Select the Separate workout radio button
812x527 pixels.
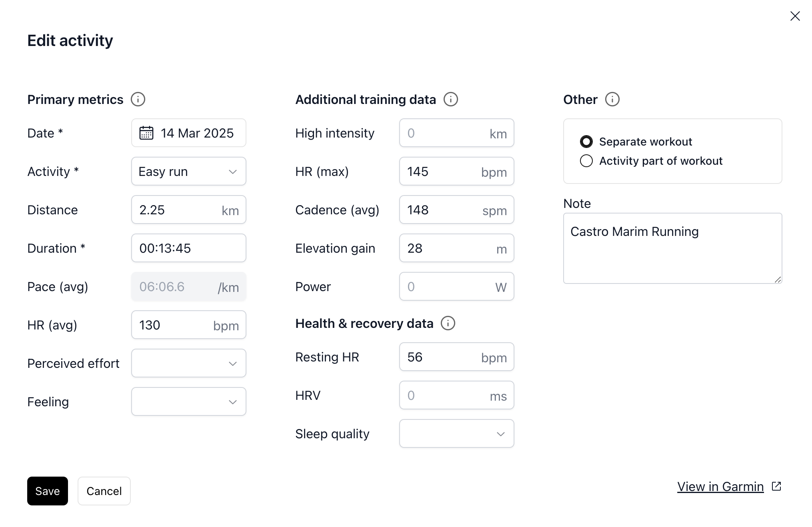586,142
